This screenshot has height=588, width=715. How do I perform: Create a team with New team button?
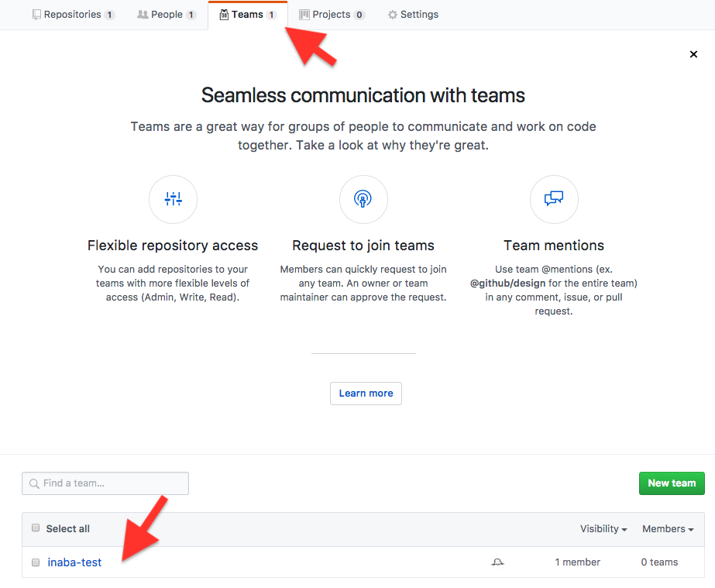click(672, 483)
